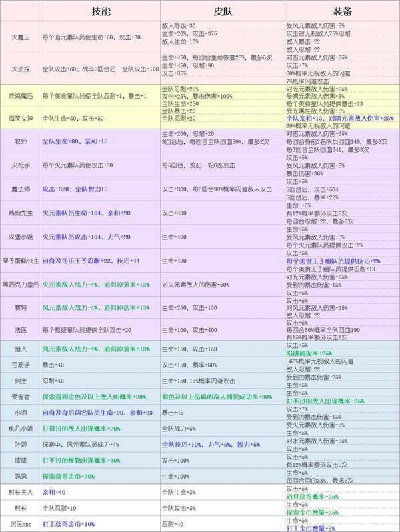Click the 微笑女神 character name
400x532 pixels.
[x=20, y=118]
